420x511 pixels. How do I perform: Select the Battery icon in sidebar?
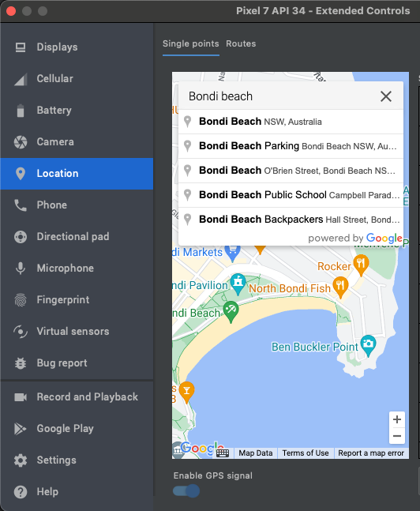point(21,111)
